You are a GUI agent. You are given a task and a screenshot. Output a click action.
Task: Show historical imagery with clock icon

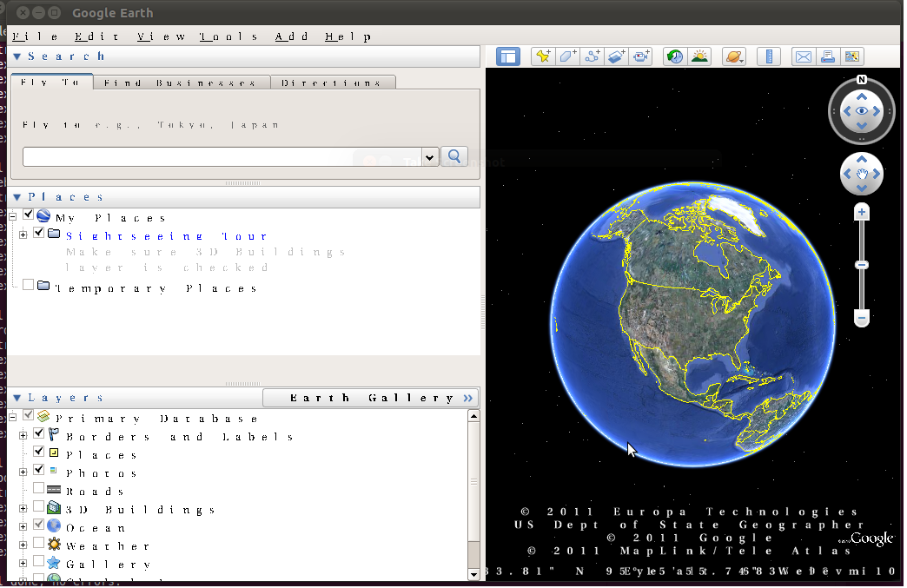click(x=674, y=56)
